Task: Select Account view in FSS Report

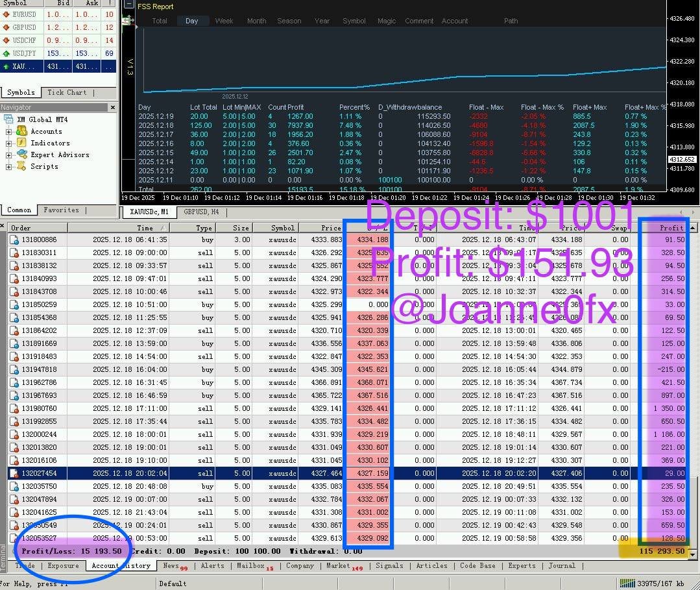Action: [x=455, y=21]
